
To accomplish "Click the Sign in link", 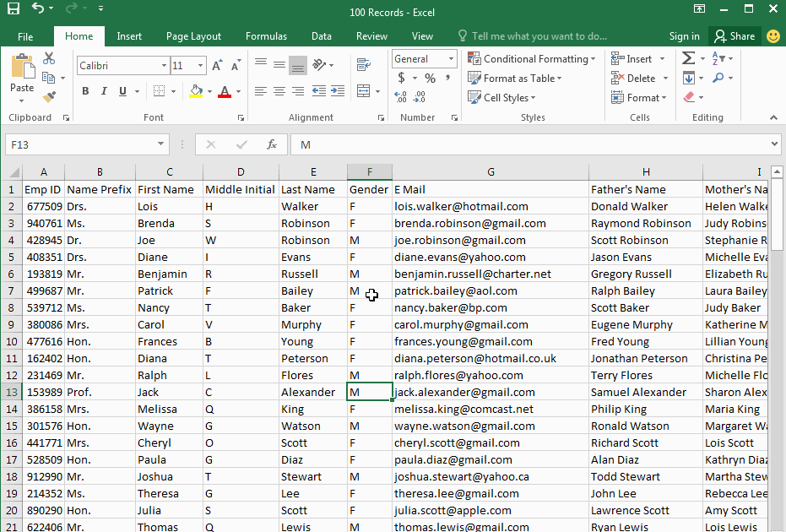I will 684,36.
